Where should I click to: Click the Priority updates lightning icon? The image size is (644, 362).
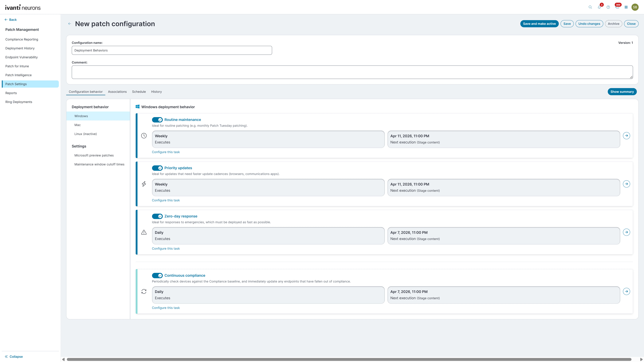click(144, 184)
